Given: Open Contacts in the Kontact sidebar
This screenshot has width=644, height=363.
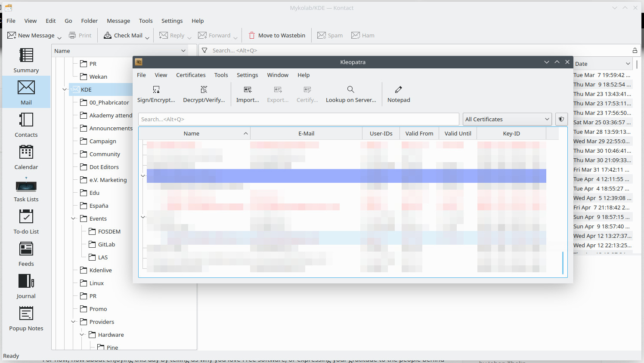Looking at the screenshot, I should point(26,125).
